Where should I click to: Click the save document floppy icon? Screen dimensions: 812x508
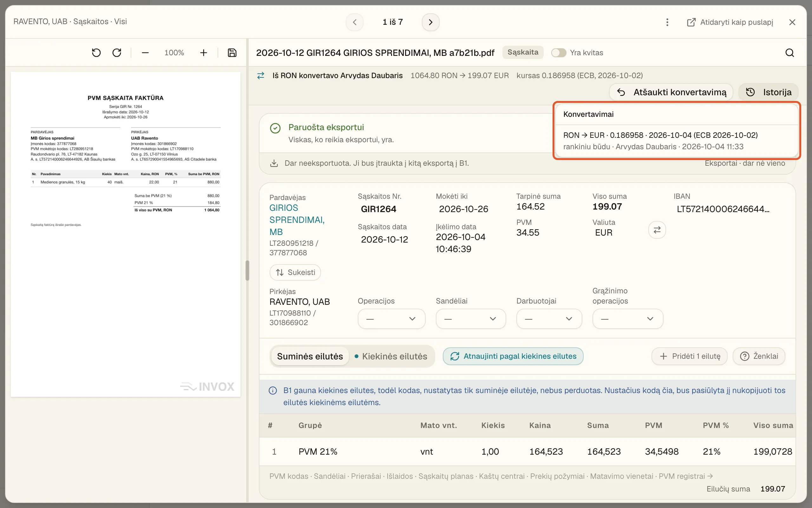pos(232,53)
